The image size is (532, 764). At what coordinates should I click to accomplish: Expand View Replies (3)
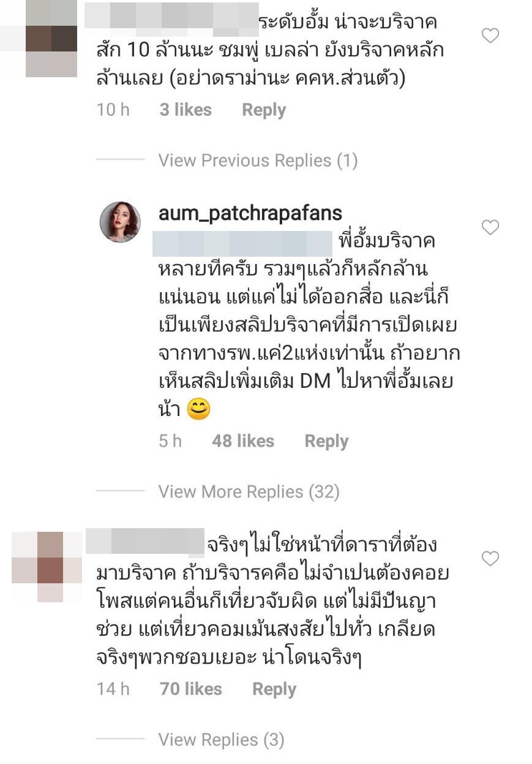pos(222,739)
